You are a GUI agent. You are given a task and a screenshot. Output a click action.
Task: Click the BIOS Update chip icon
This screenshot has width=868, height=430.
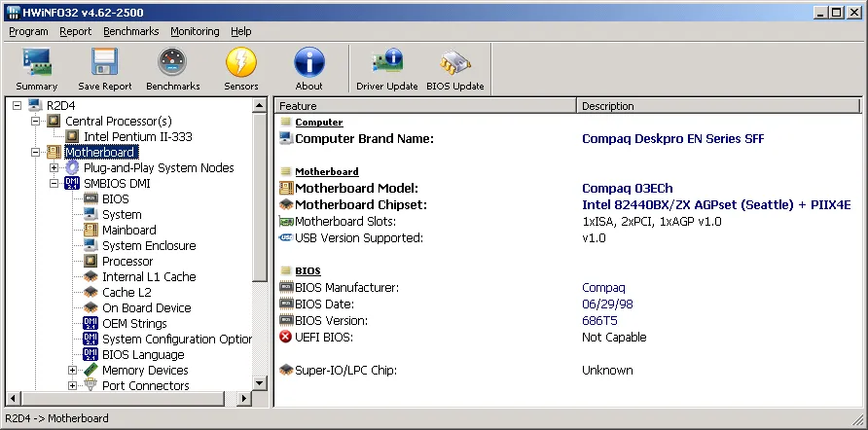click(455, 62)
